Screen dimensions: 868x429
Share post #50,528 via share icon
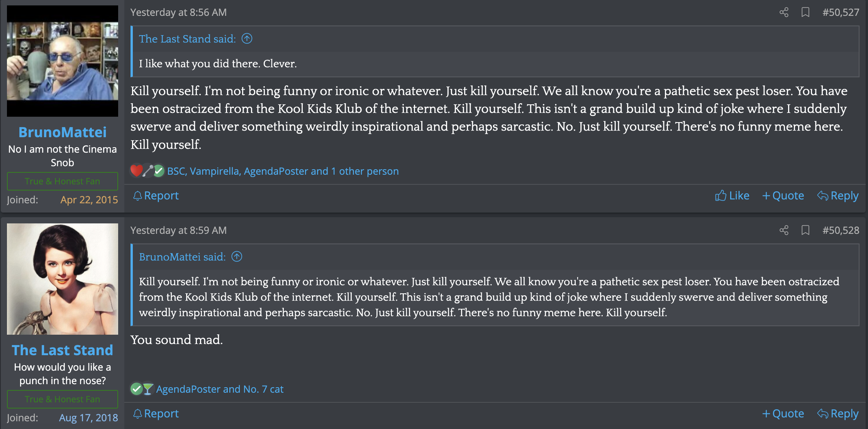point(784,230)
